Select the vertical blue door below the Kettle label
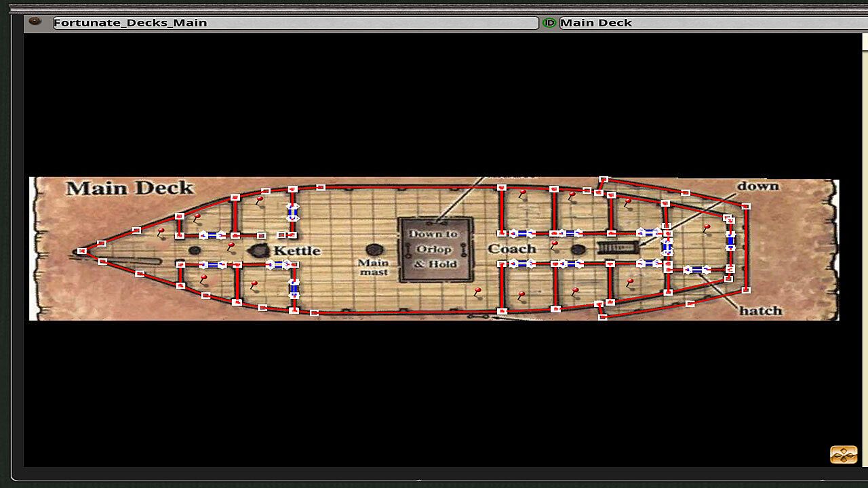Viewport: 868px width, 488px height. tap(294, 288)
